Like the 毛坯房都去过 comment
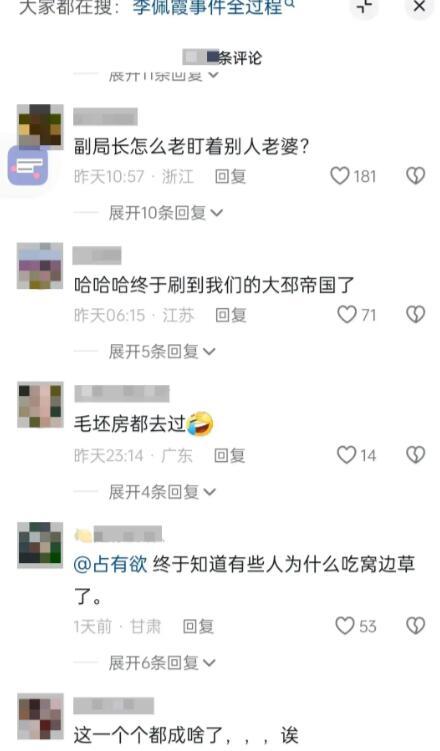The width and height of the screenshot is (440, 751). pyautogui.click(x=346, y=455)
